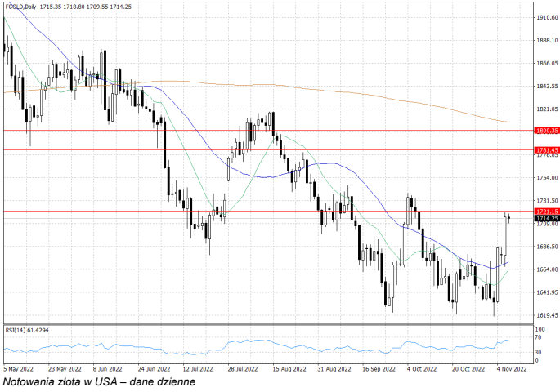
Task: Click the 1843.55 price axis label
Action: [545, 86]
